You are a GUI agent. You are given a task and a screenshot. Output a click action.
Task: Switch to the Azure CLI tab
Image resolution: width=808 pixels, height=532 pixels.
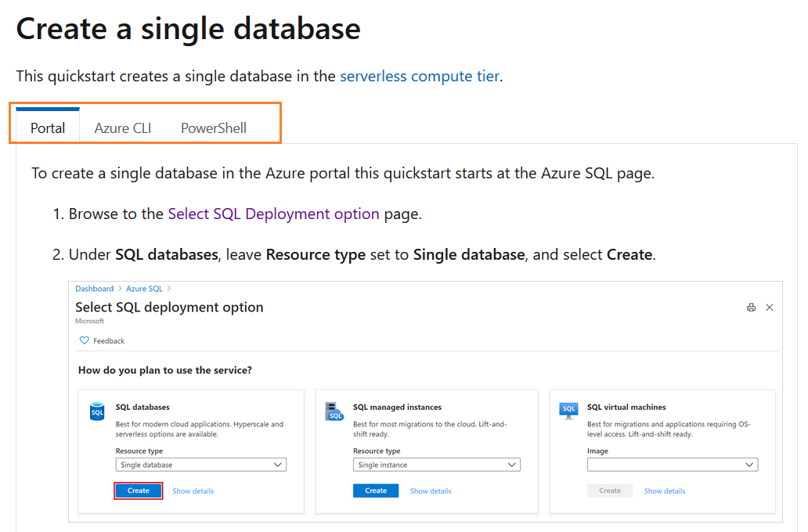pyautogui.click(x=123, y=128)
